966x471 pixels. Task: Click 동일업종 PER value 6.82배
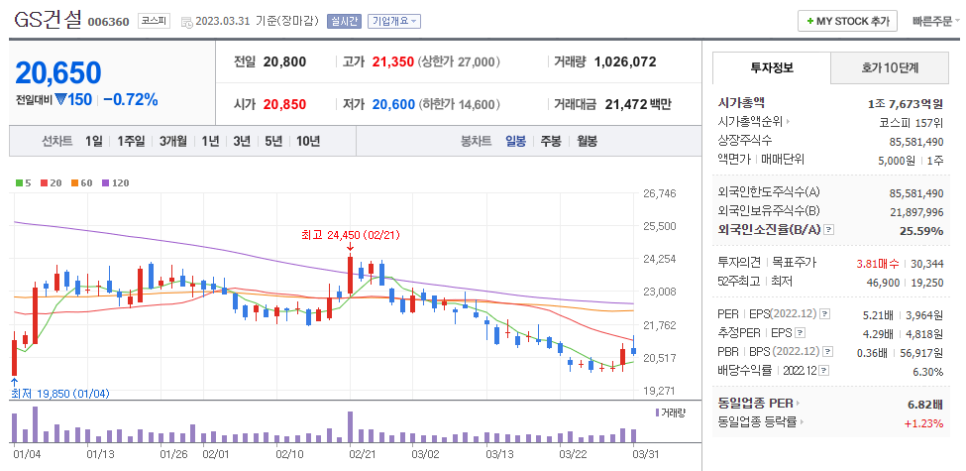click(925, 404)
